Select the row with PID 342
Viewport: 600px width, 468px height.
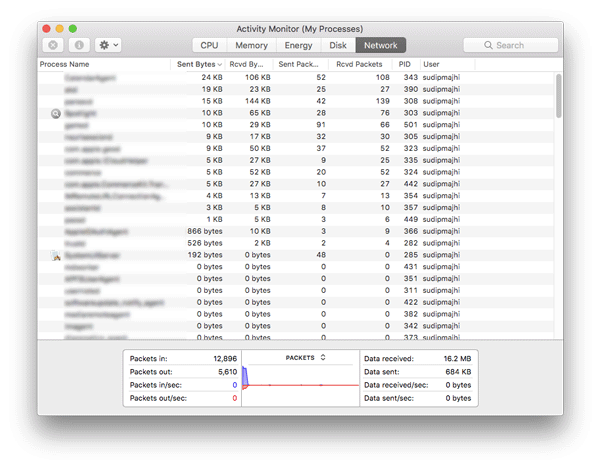point(296,326)
